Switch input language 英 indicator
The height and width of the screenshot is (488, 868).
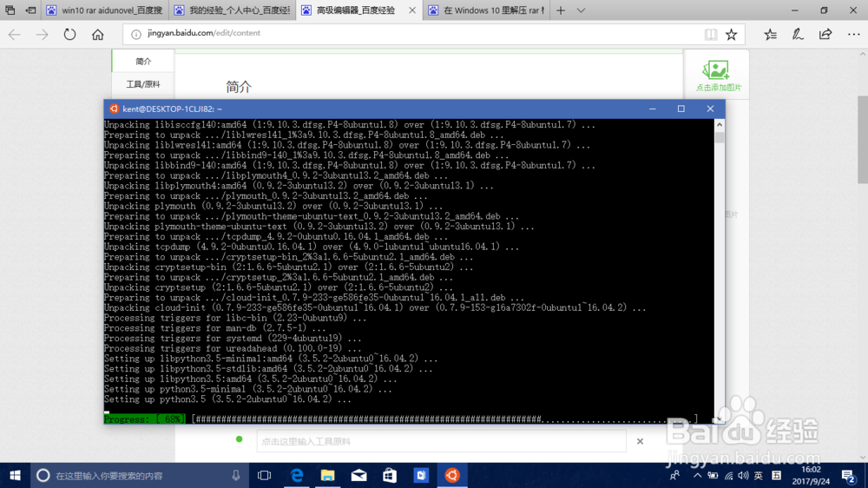(x=759, y=475)
